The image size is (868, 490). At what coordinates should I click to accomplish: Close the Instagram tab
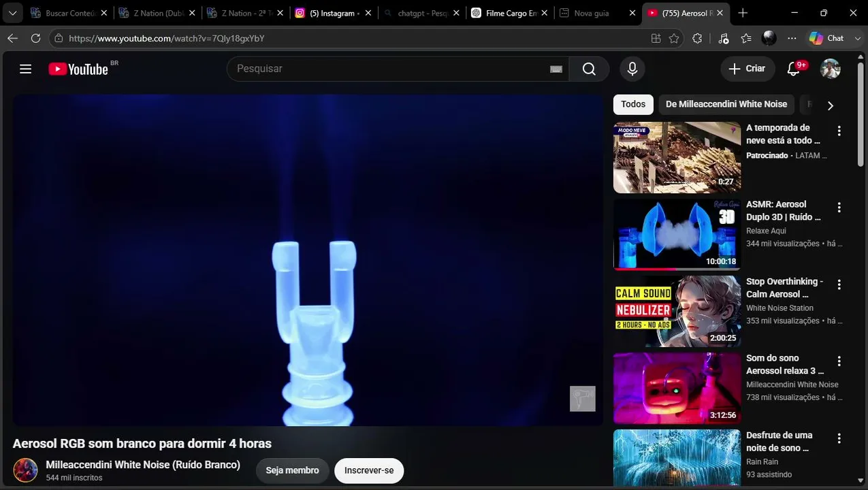click(x=368, y=13)
